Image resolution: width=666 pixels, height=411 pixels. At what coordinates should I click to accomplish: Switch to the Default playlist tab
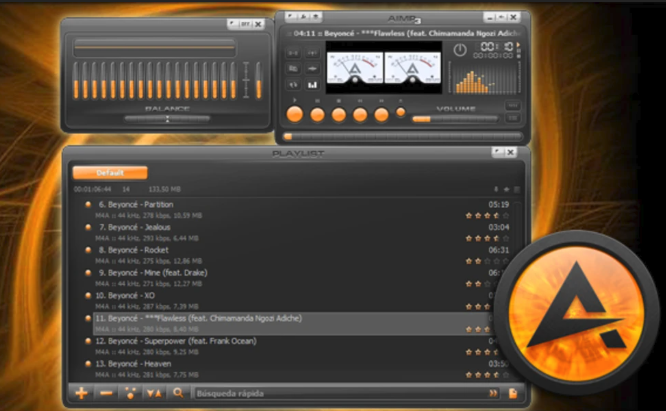[109, 172]
